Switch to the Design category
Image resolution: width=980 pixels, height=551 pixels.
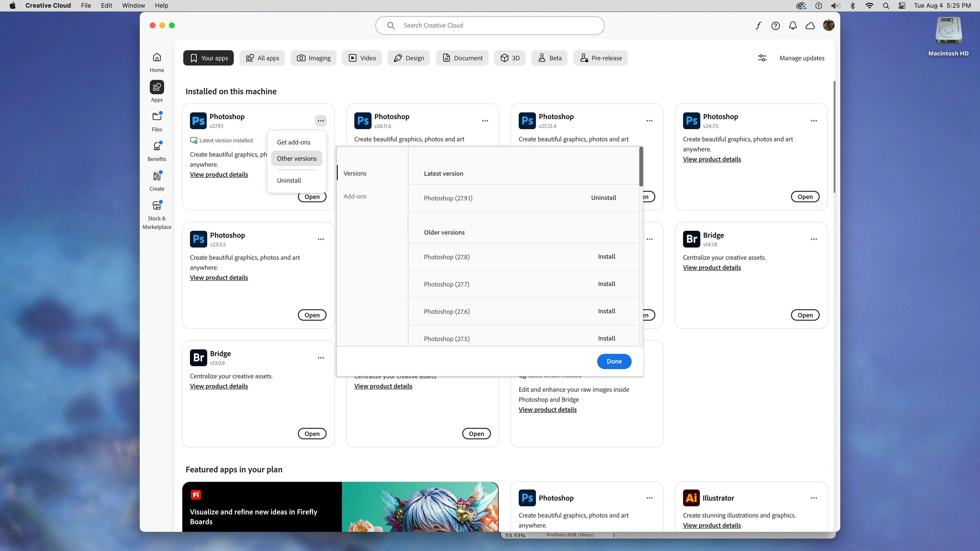point(409,58)
